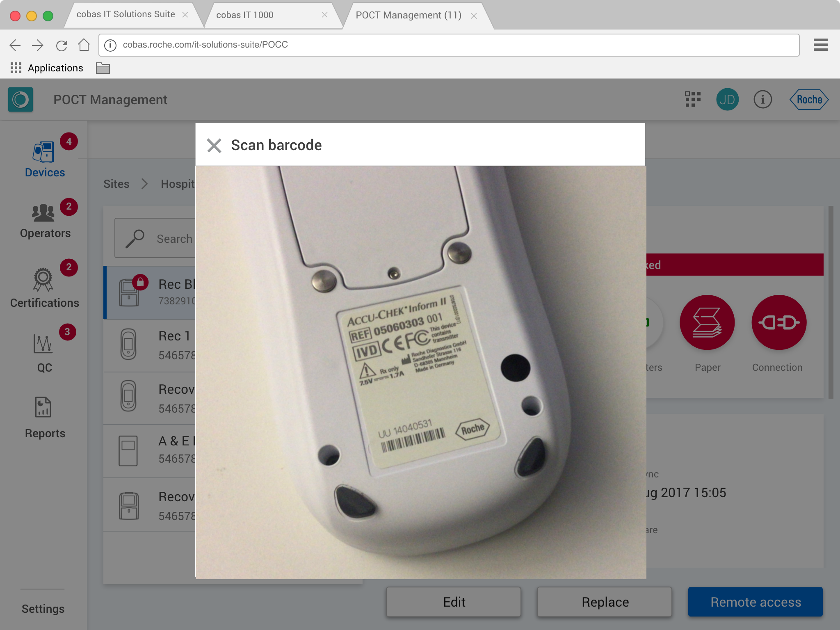Open the Devices section in sidebar
The image size is (840, 630).
point(44,159)
